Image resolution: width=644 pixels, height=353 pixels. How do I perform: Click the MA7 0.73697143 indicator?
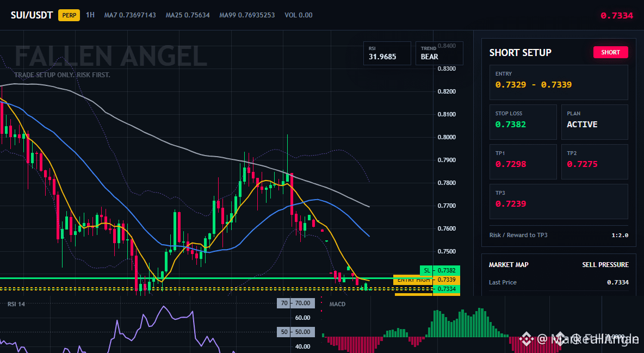pos(130,15)
